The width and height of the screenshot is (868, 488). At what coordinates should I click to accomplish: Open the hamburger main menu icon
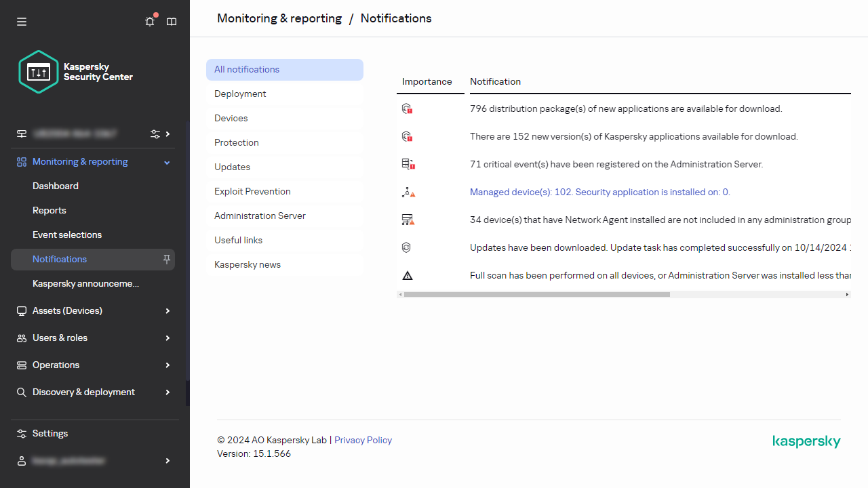(22, 22)
